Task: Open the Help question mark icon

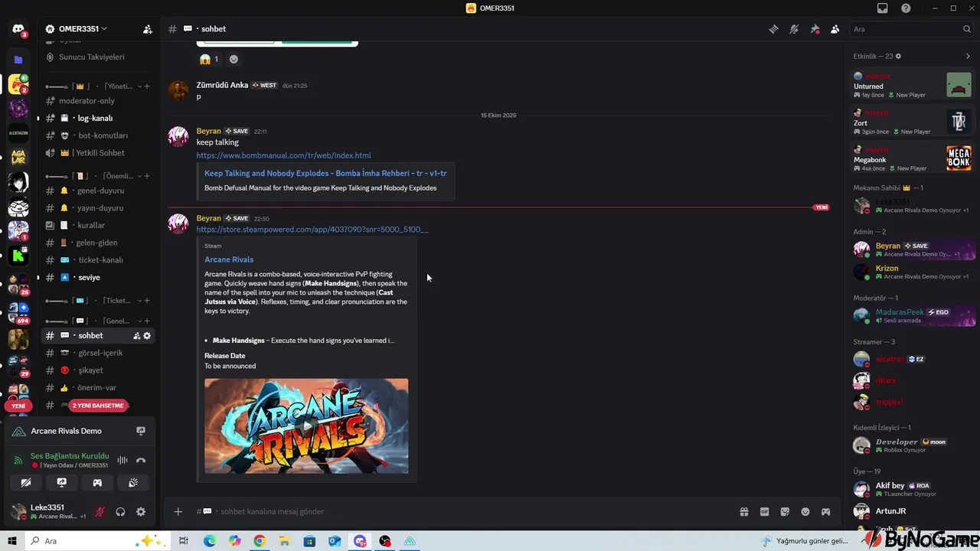Action: (906, 8)
